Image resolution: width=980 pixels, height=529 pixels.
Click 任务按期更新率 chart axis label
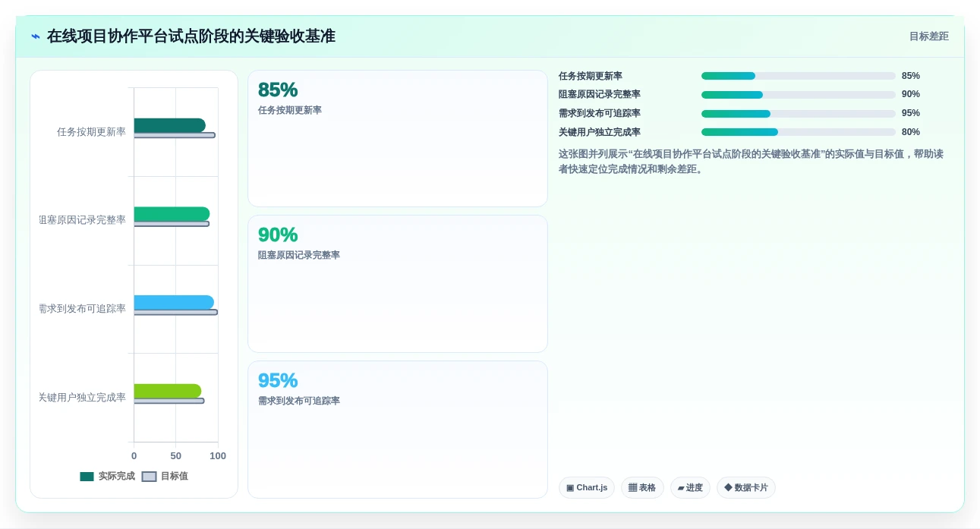pyautogui.click(x=91, y=132)
